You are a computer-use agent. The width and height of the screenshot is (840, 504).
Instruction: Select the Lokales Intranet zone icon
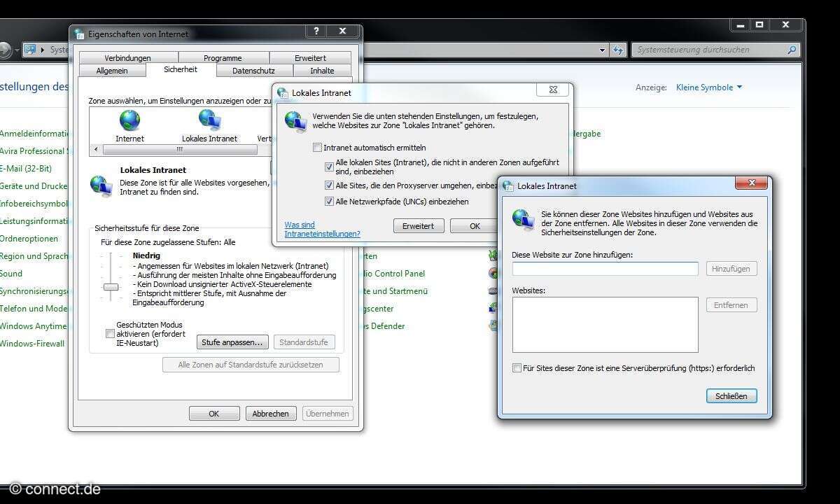click(x=209, y=121)
